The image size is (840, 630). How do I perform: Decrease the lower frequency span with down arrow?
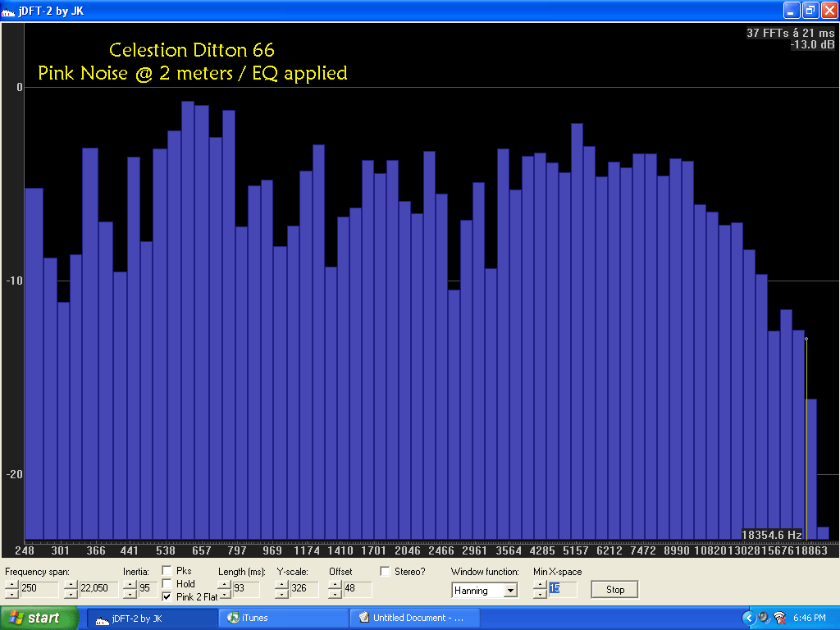[x=11, y=594]
